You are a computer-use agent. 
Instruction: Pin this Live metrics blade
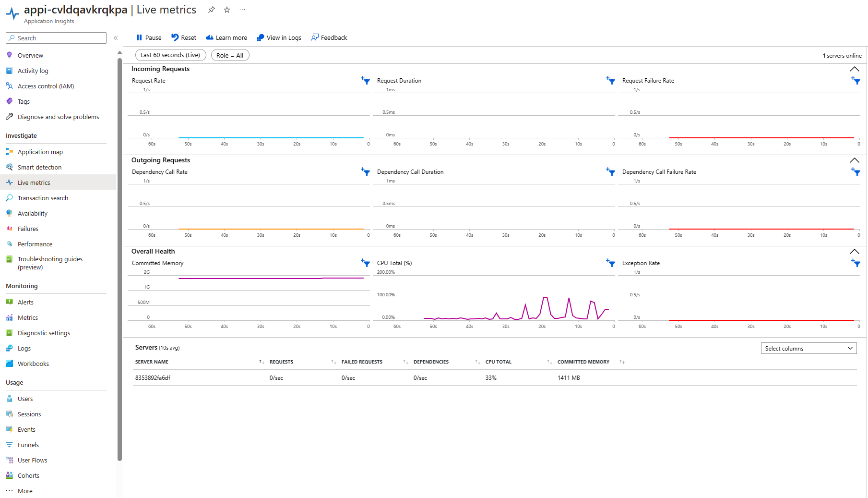coord(211,10)
